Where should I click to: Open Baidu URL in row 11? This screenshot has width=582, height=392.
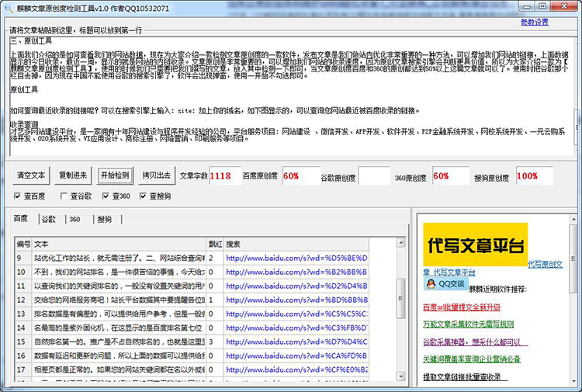(296, 286)
